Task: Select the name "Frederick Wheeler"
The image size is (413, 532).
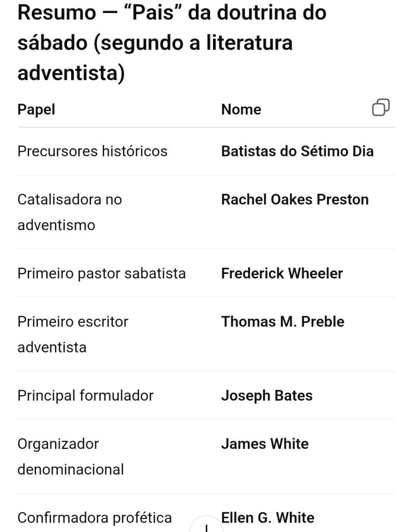Action: [x=282, y=274]
